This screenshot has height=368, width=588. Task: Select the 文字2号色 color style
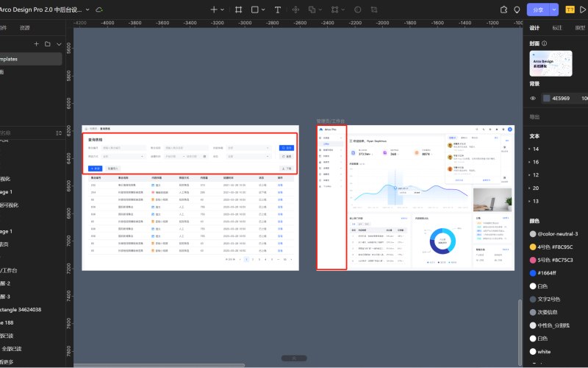545,300
